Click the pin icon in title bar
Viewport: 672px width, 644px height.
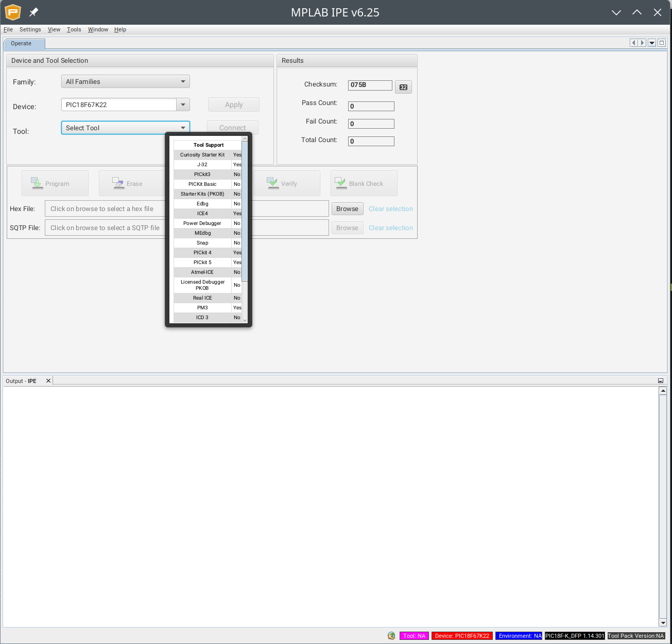(34, 12)
